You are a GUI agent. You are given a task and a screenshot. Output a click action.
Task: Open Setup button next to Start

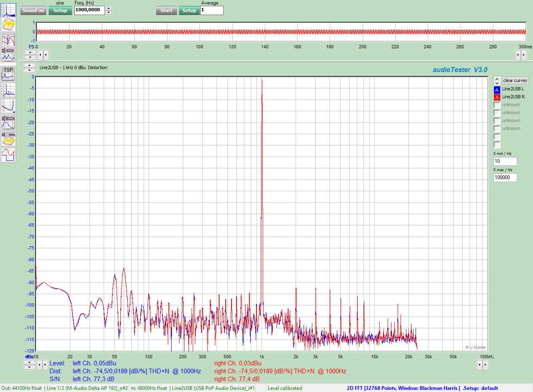pyautogui.click(x=189, y=10)
